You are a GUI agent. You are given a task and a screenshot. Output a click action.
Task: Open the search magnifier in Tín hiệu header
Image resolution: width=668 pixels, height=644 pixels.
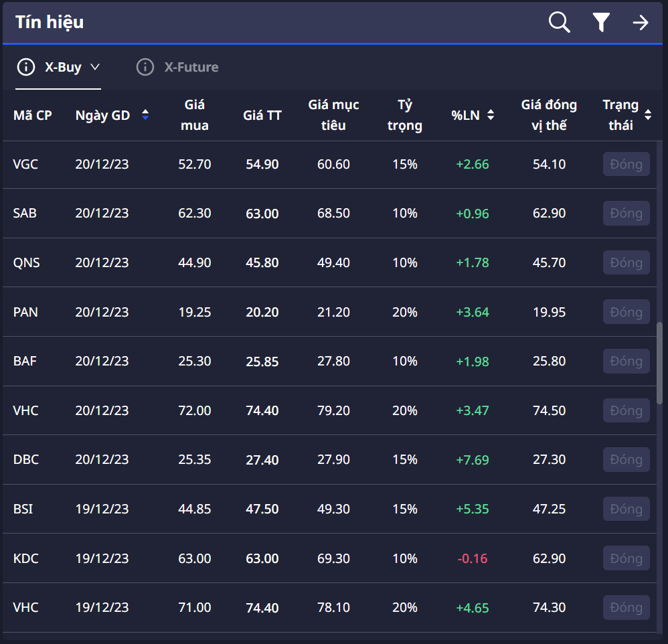coord(559,23)
